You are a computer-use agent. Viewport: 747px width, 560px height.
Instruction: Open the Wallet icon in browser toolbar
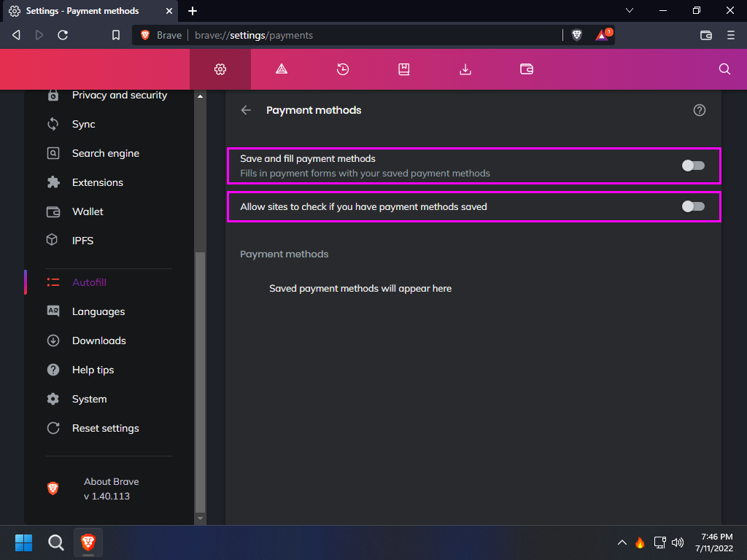coord(706,35)
